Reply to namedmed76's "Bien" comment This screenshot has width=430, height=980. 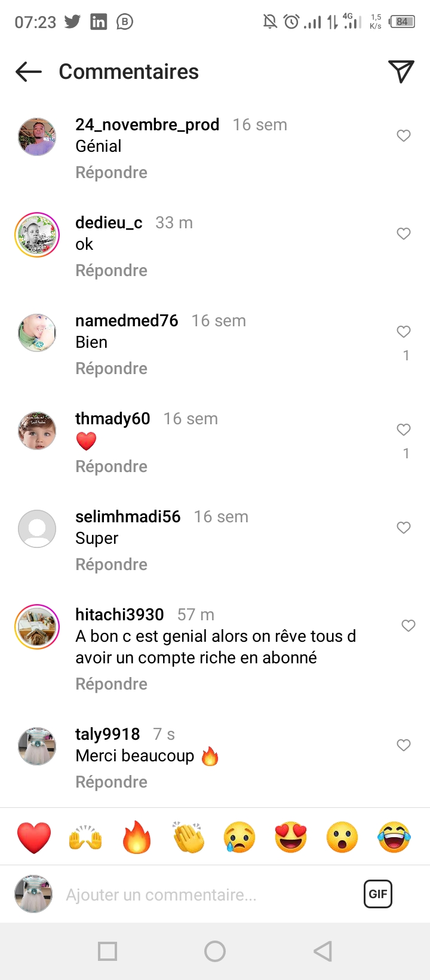pyautogui.click(x=111, y=369)
